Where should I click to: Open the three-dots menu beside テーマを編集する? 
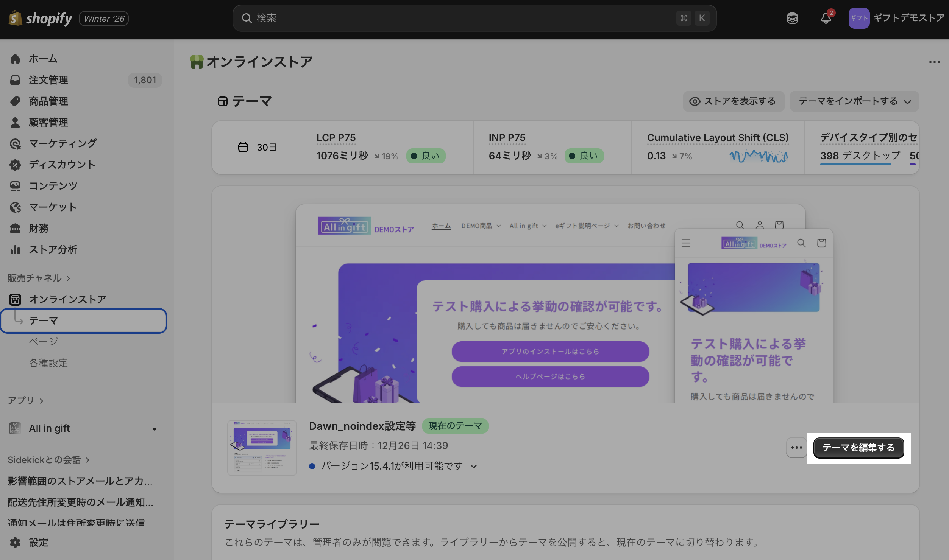(x=796, y=448)
